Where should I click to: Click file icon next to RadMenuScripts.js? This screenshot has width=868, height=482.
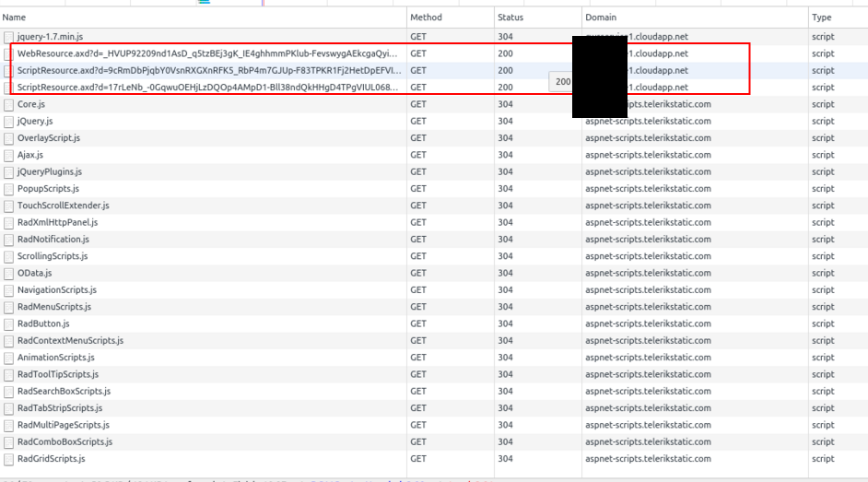[8, 307]
